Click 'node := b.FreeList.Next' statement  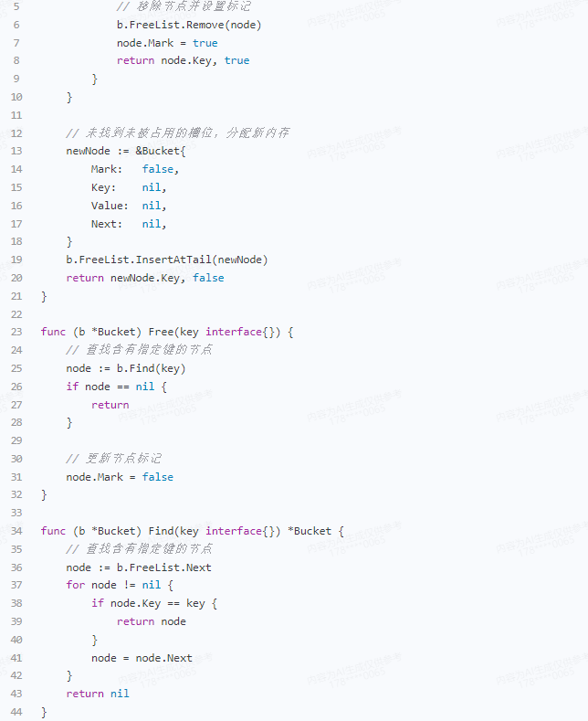(x=139, y=567)
